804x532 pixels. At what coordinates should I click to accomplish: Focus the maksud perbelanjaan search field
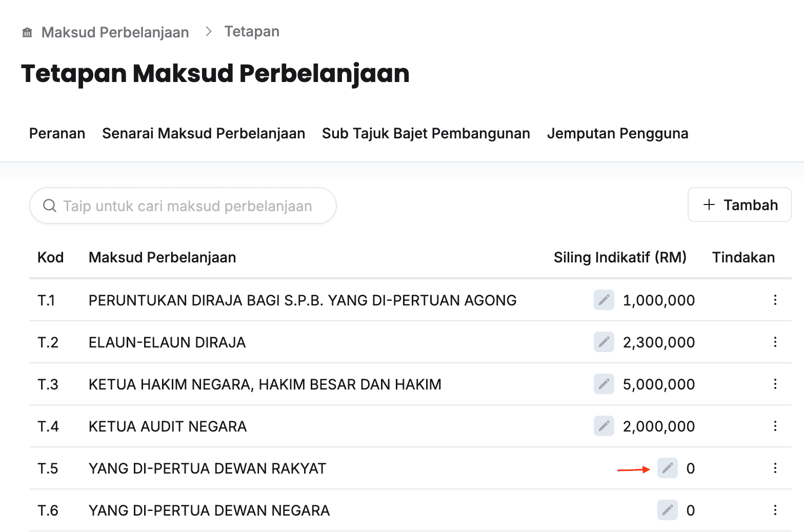click(x=187, y=206)
